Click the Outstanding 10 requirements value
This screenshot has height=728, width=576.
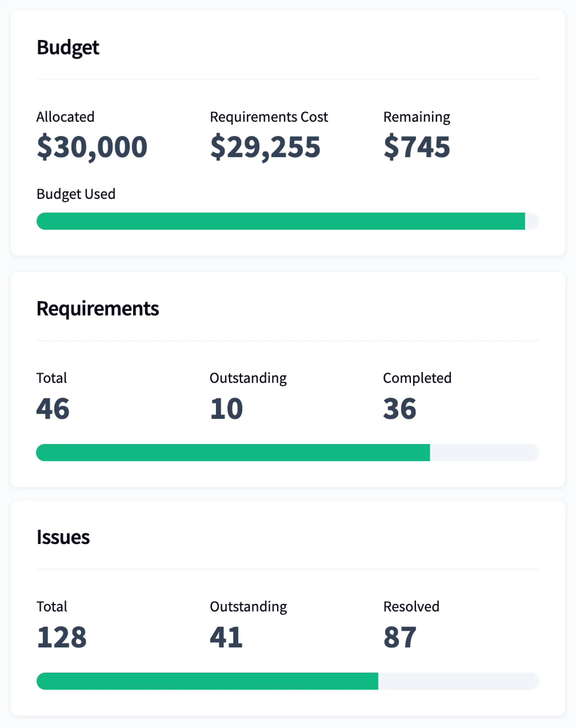coord(226,408)
